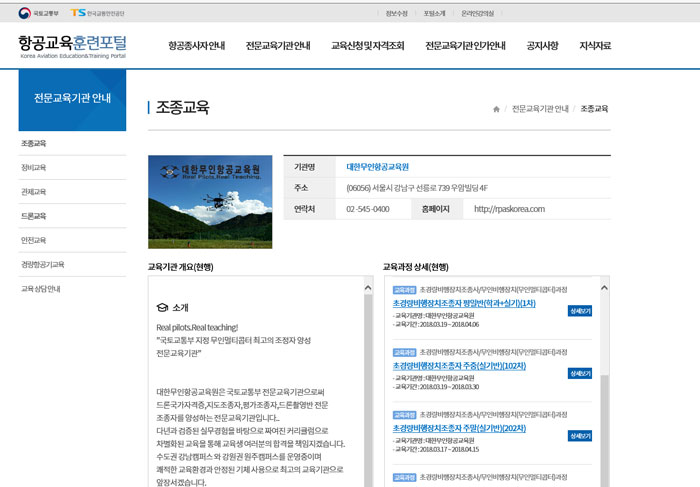
Task: Select 드론교육 in the left sidebar
Action: [x=34, y=216]
